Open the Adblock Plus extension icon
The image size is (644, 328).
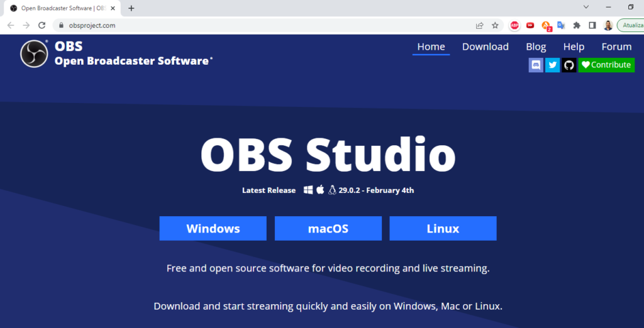point(514,26)
